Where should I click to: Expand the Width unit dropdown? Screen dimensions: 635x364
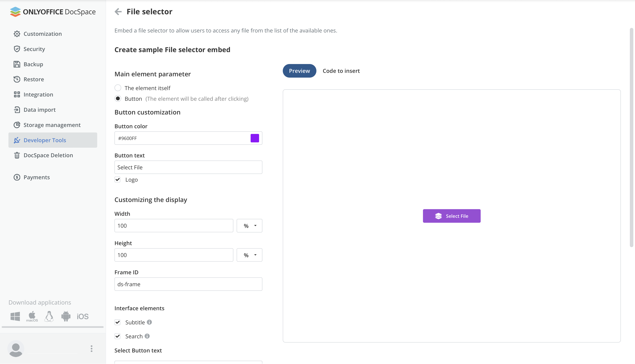249,226
